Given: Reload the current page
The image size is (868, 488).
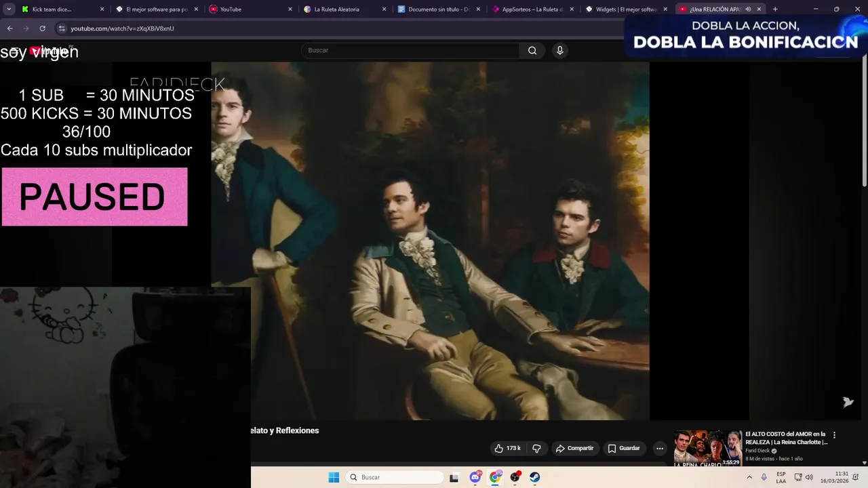Looking at the screenshot, I should pyautogui.click(x=42, y=28).
